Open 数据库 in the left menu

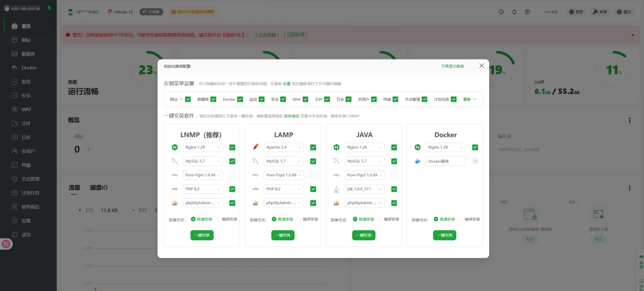(x=28, y=54)
